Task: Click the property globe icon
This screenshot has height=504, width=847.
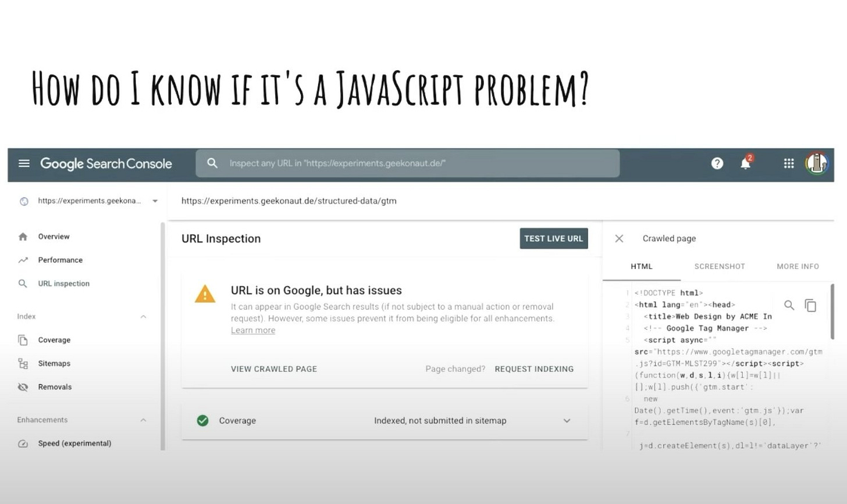Action: 24,201
